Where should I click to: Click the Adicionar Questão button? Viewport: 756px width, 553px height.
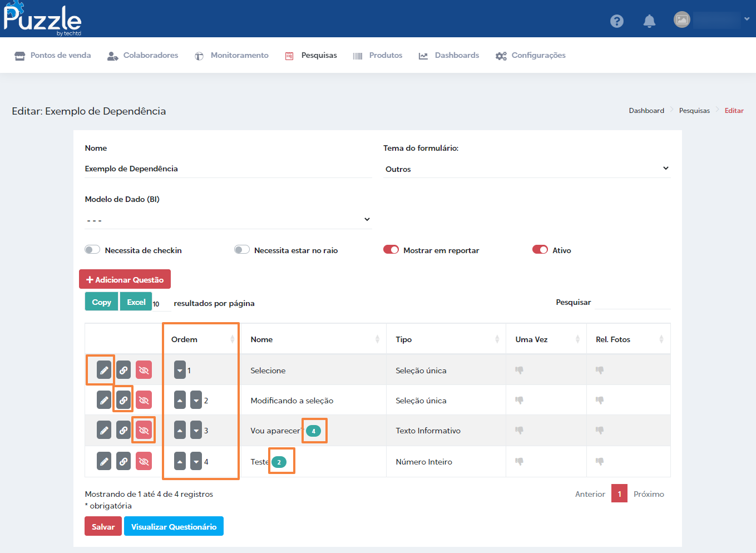pyautogui.click(x=125, y=279)
